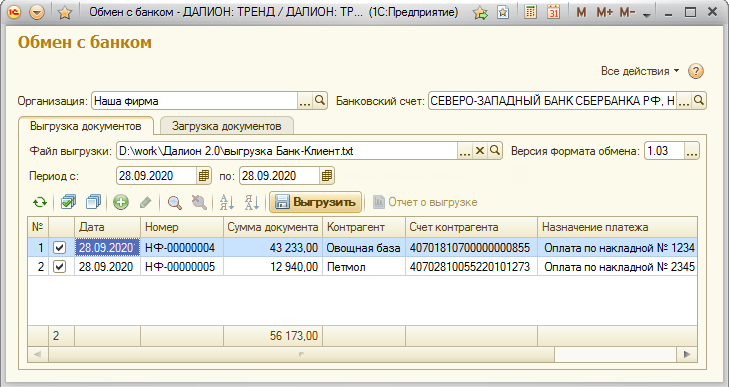729x387 pixels.
Task: Add a new document with green plus
Action: coord(121,202)
